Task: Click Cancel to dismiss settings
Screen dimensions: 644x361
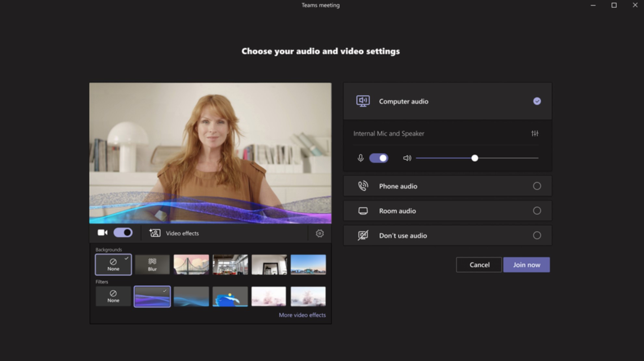Action: click(x=480, y=265)
